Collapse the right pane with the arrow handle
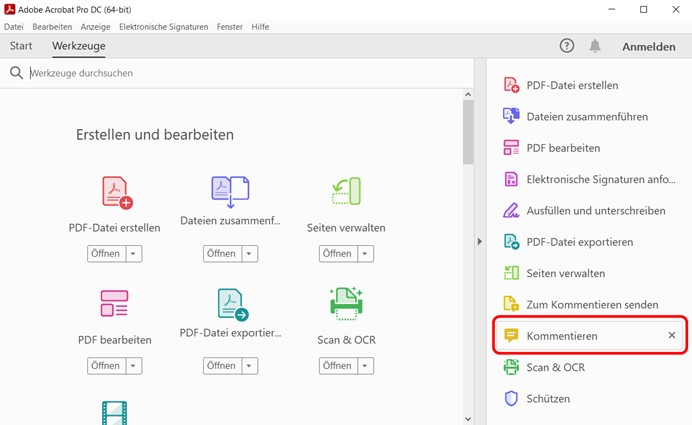Image resolution: width=692 pixels, height=425 pixels. pyautogui.click(x=479, y=241)
